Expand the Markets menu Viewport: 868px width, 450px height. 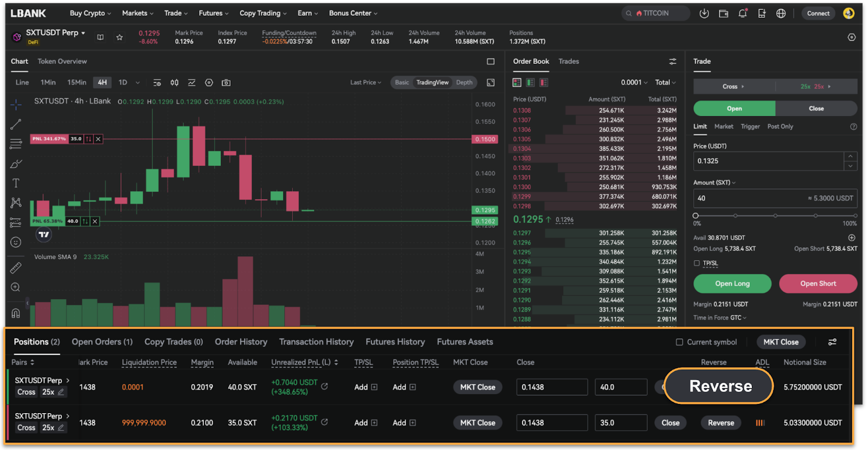[x=138, y=13]
